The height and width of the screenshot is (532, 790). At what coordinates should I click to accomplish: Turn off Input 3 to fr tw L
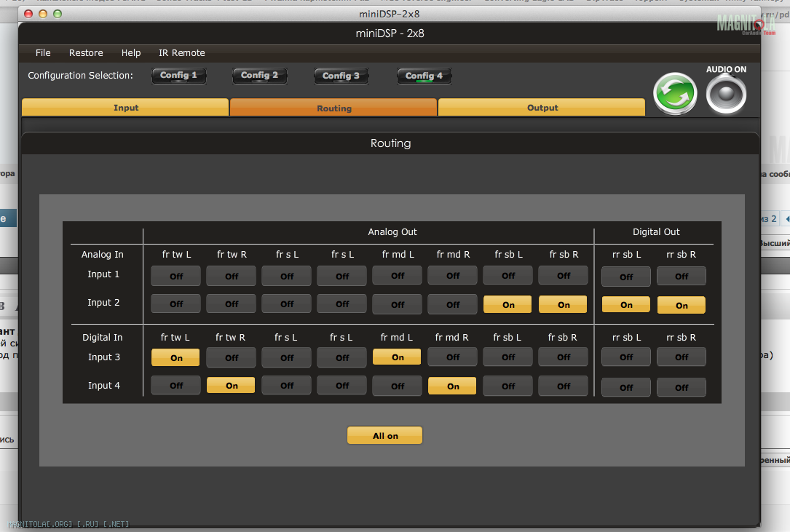[x=176, y=357]
